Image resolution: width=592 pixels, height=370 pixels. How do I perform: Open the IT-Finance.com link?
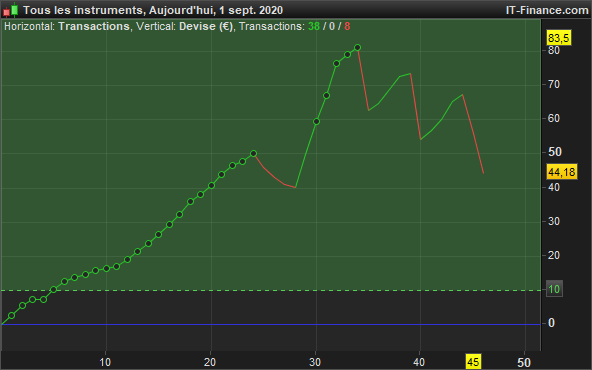point(547,10)
